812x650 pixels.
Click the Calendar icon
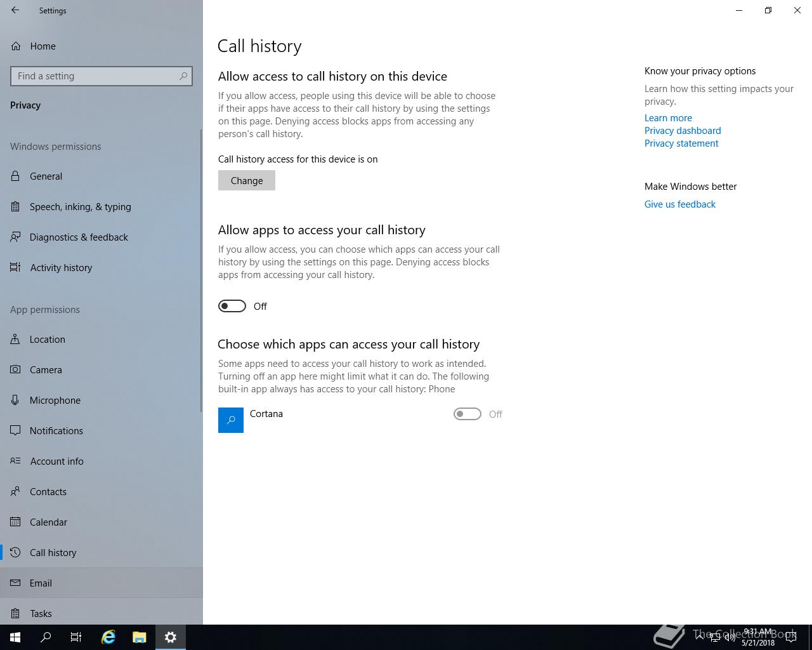[x=15, y=522]
